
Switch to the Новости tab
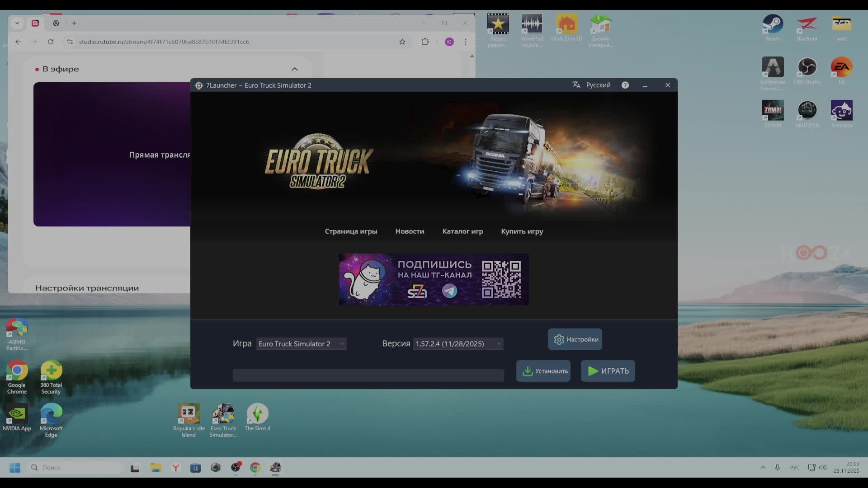tap(410, 231)
